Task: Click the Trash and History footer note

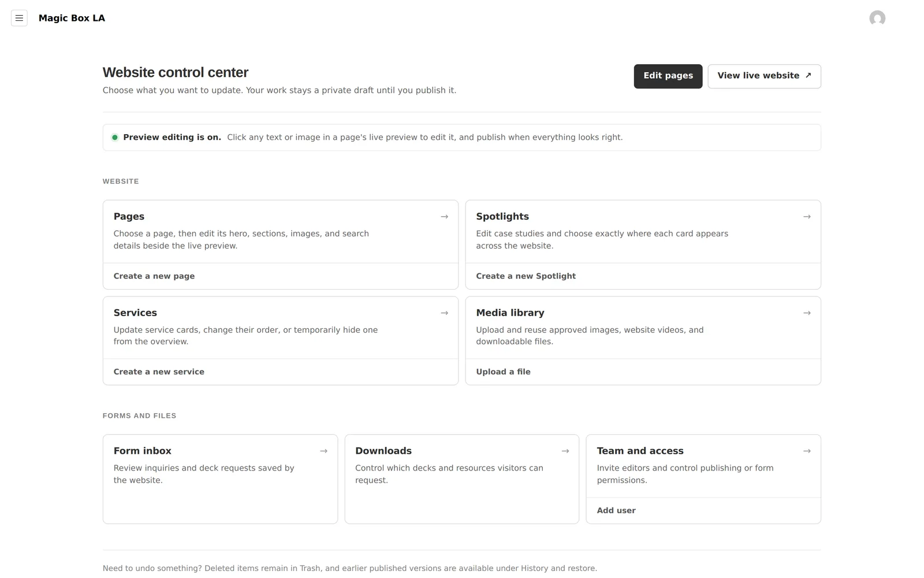Action: pos(350,568)
